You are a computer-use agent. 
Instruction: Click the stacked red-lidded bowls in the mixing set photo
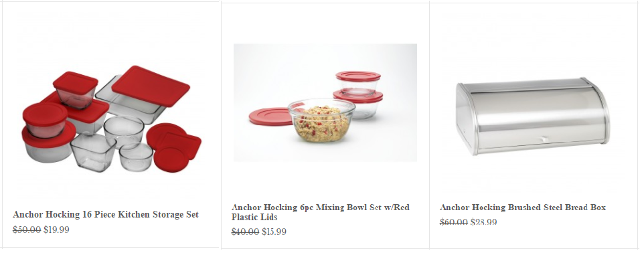(x=359, y=95)
